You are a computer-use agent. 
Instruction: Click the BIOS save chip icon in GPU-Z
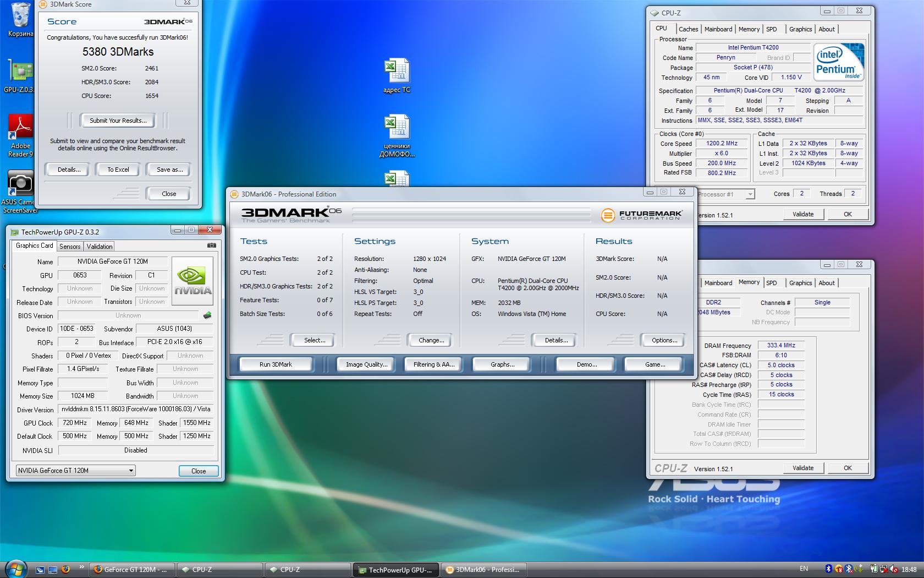[207, 315]
